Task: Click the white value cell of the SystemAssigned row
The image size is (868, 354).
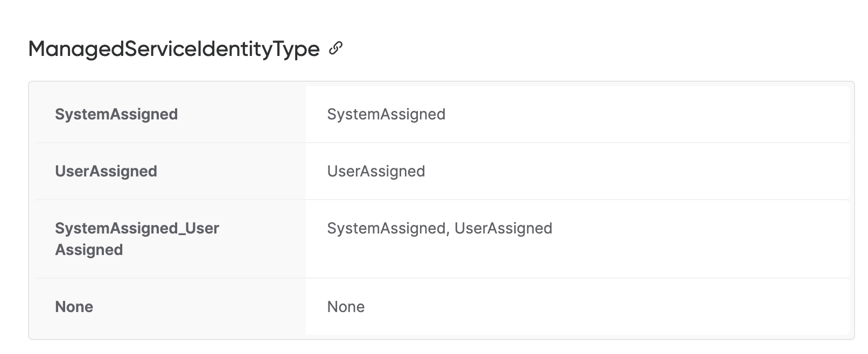Action: click(646, 114)
